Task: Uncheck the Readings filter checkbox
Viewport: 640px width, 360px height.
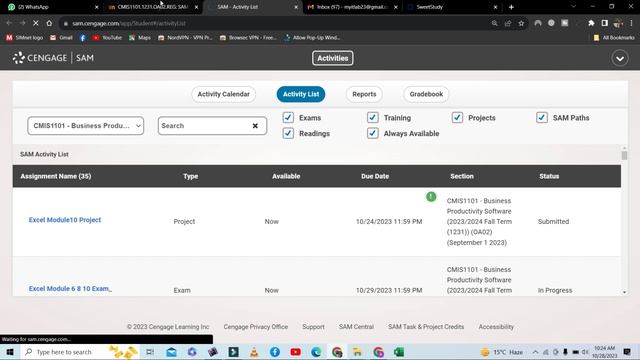Action: click(x=288, y=133)
